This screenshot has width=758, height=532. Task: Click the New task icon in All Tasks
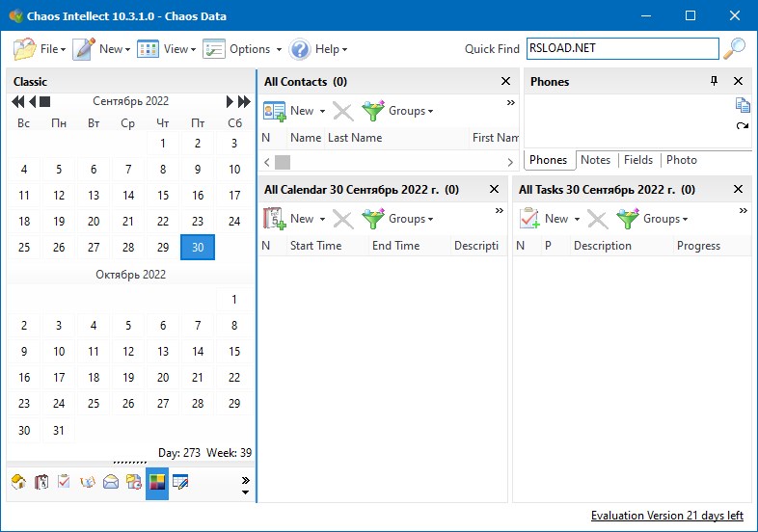529,219
